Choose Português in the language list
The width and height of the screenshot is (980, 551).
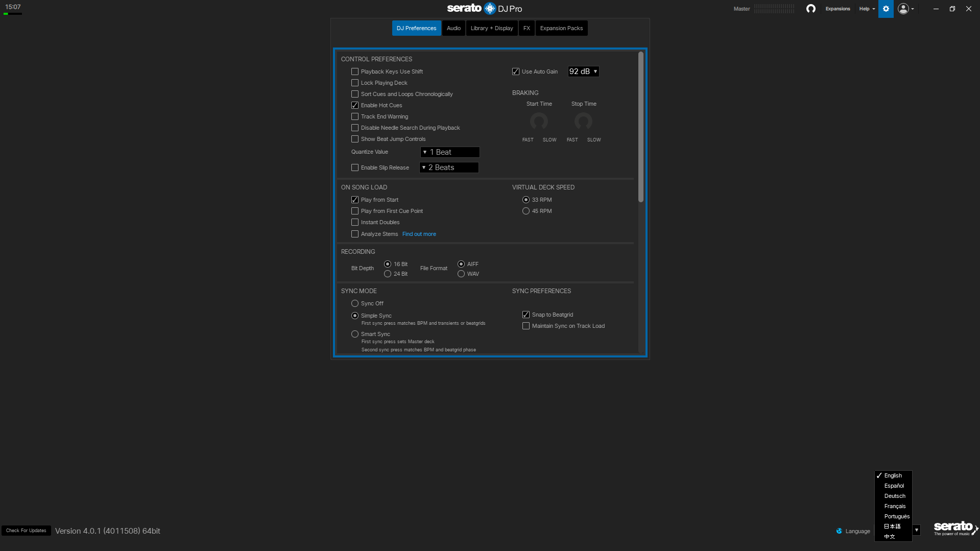[893, 516]
